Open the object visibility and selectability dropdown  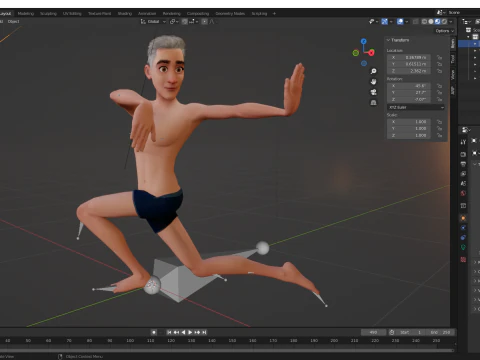[x=373, y=21]
